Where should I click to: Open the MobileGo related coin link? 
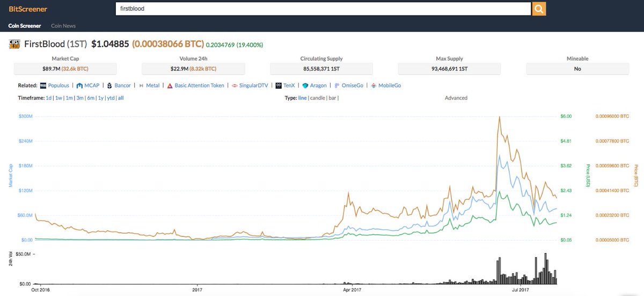(390, 85)
